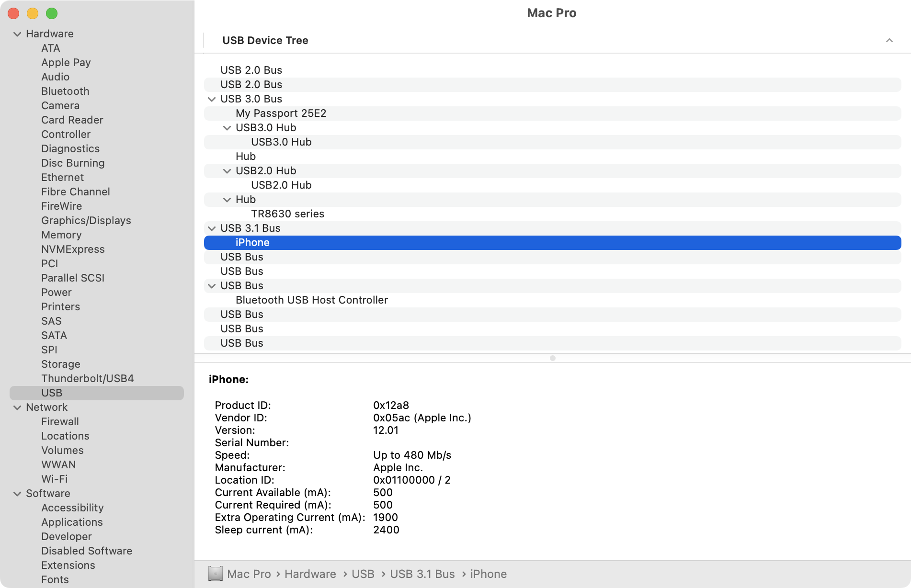
Task: Open Firewall under Network
Action: tap(60, 422)
